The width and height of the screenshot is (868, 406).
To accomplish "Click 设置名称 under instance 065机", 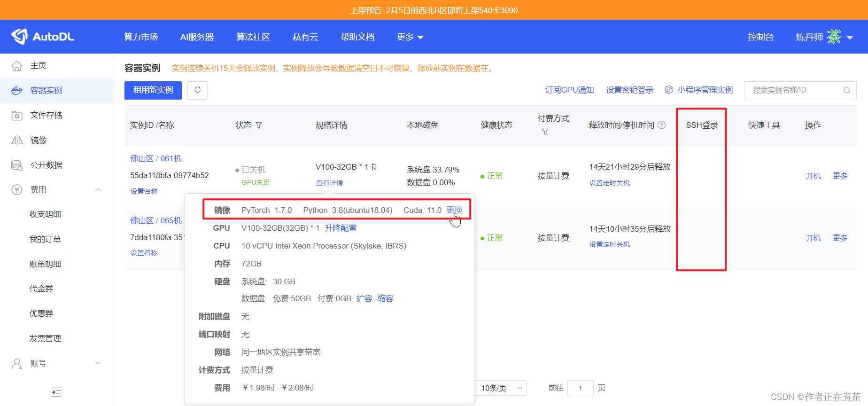I will point(144,253).
